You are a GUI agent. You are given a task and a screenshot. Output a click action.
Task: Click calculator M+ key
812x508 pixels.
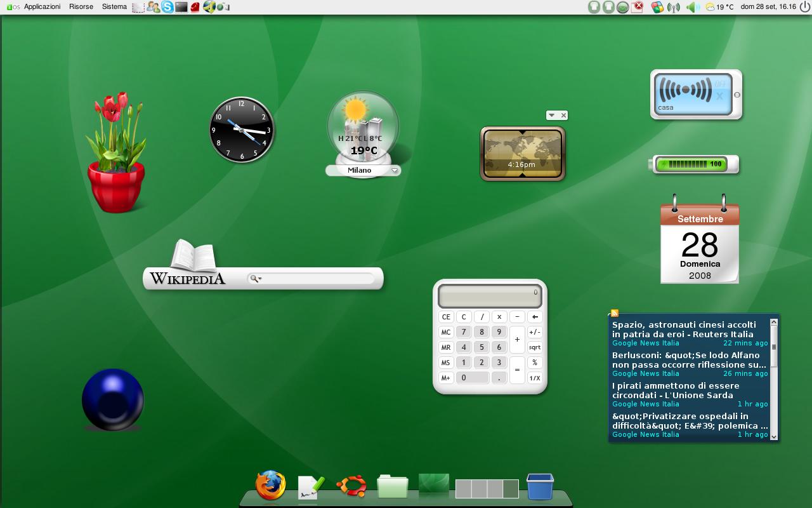(446, 377)
